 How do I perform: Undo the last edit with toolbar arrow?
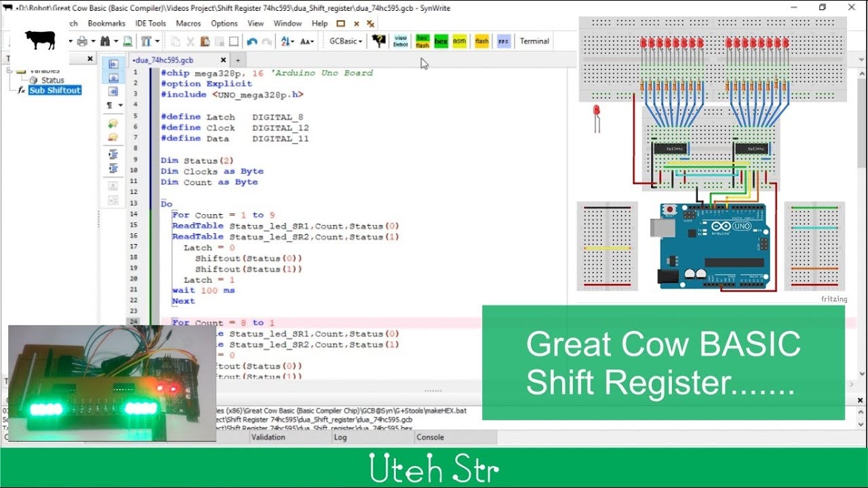click(252, 41)
